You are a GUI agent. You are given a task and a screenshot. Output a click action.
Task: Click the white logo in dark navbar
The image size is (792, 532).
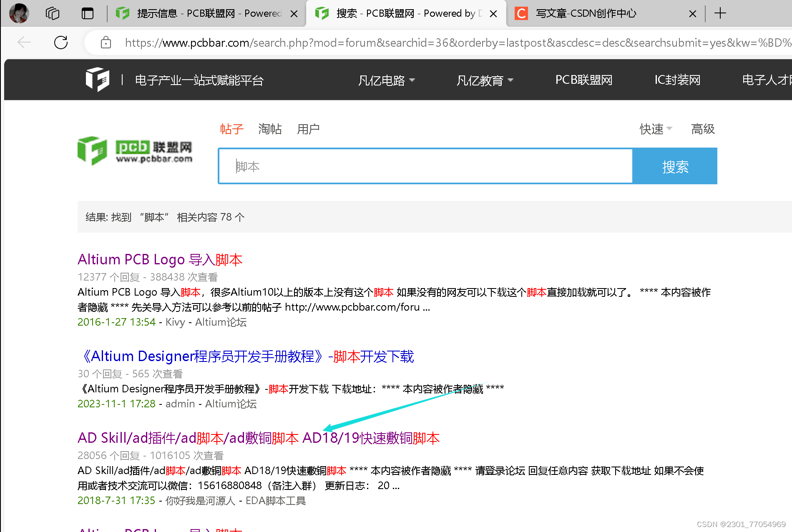pyautogui.click(x=98, y=80)
